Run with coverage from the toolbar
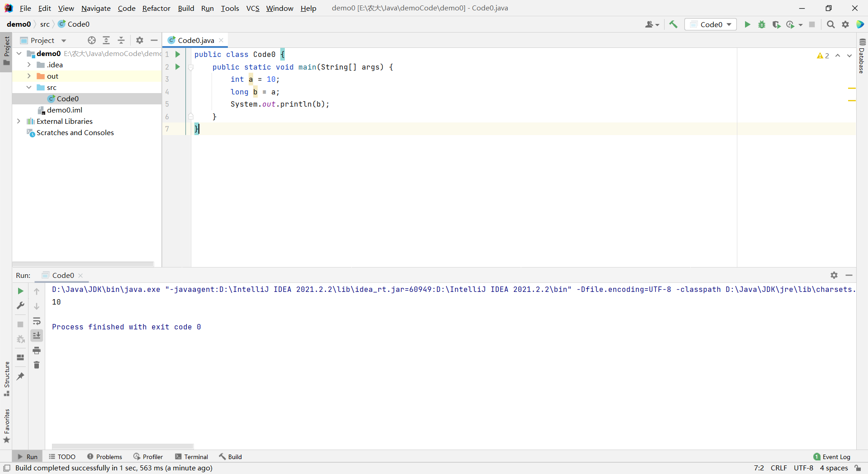This screenshot has height=474, width=868. (776, 24)
